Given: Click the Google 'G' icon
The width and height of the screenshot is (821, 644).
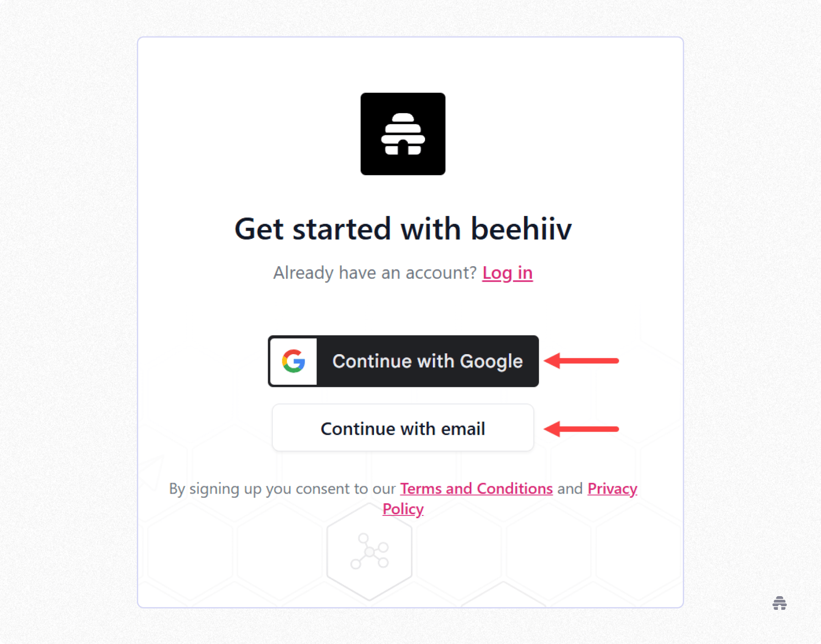Looking at the screenshot, I should tap(293, 361).
